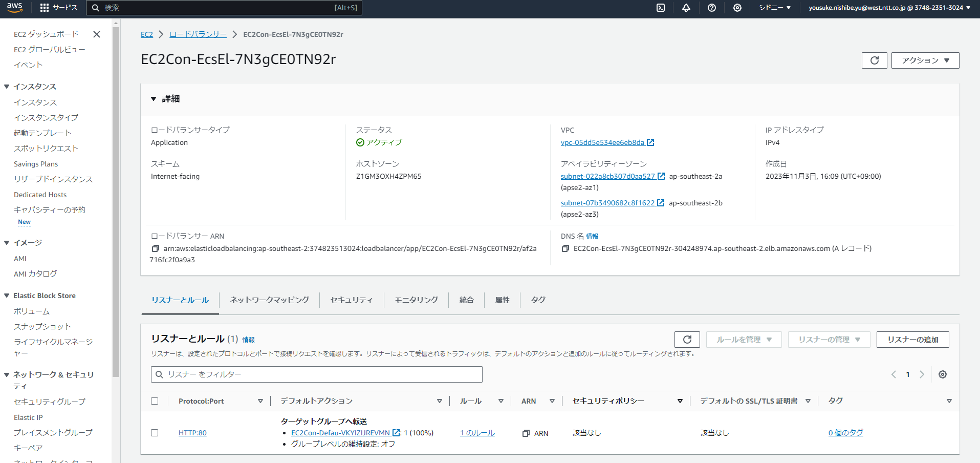Collapse ネットワーク & セキュリティ group
The width and height of the screenshot is (980, 463).
click(7, 375)
